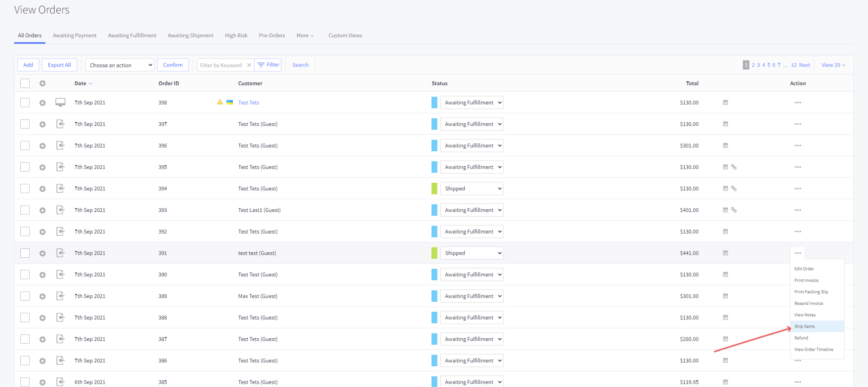Open Shipped status dropdown for order 394
This screenshot has width=868, height=387.
(472, 189)
